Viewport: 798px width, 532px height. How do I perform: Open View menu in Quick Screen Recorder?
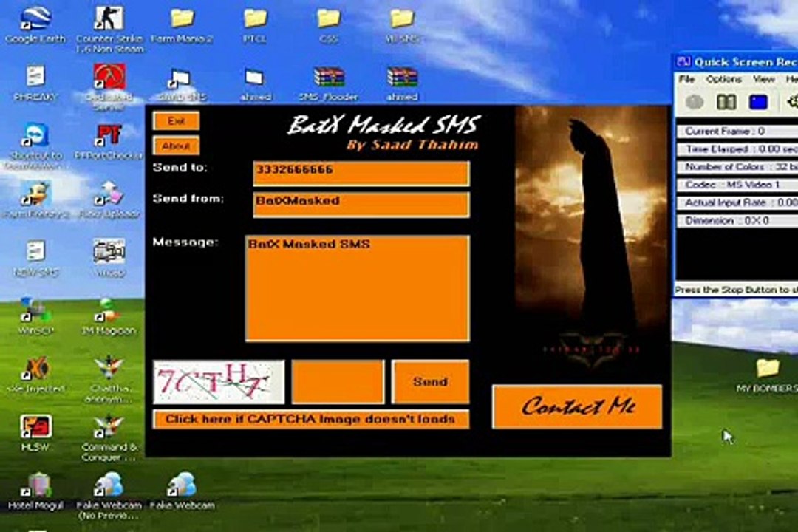tap(763, 79)
